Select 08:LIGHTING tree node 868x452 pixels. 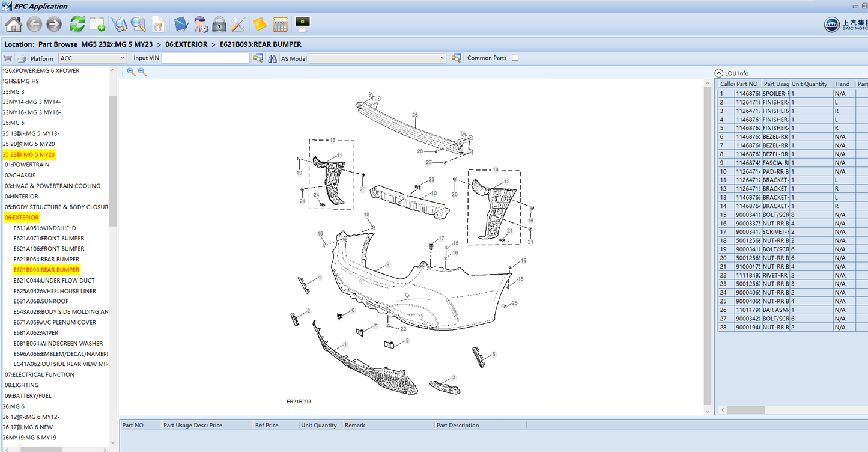click(x=22, y=385)
